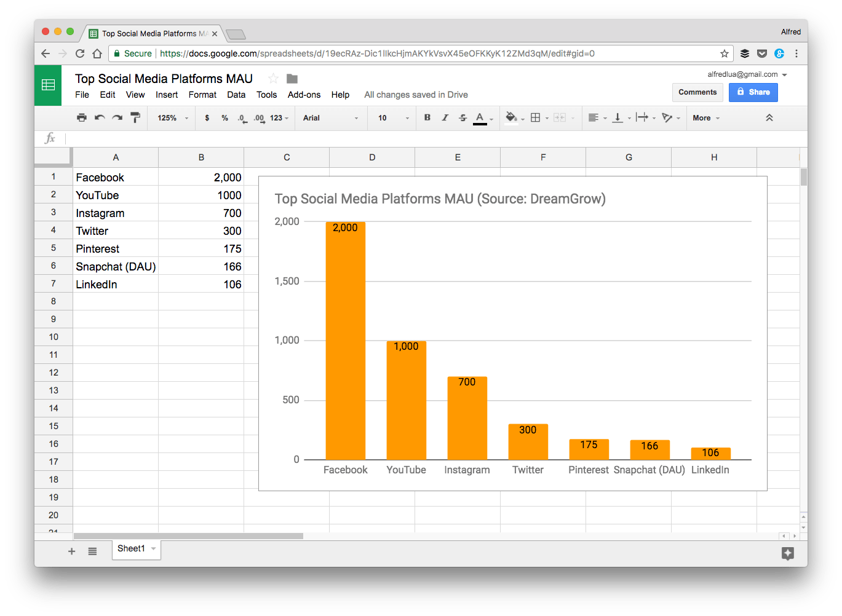842x616 pixels.
Task: Click the Facebook bar in the chart
Action: 345,341
